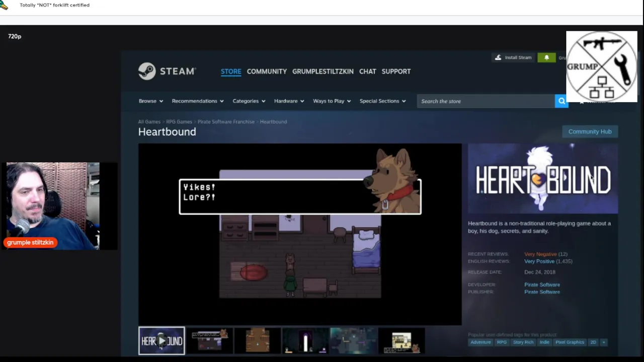Image resolution: width=644 pixels, height=362 pixels.
Task: Expand the Ways to Play dropdown
Action: point(332,101)
